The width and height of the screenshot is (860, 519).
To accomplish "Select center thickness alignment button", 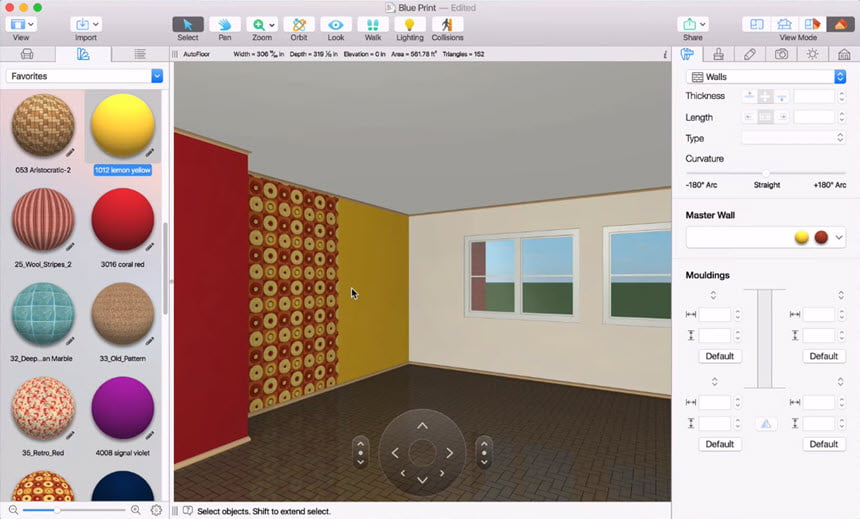I will pyautogui.click(x=765, y=97).
